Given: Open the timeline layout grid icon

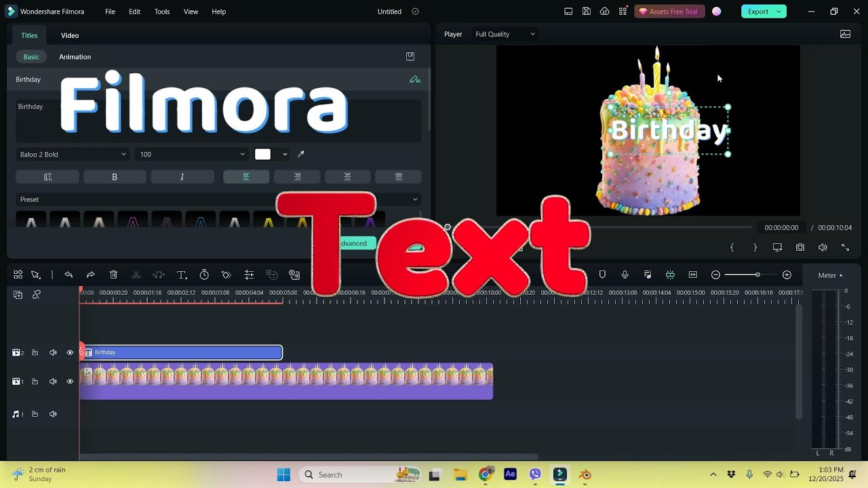Looking at the screenshot, I should pos(18,274).
